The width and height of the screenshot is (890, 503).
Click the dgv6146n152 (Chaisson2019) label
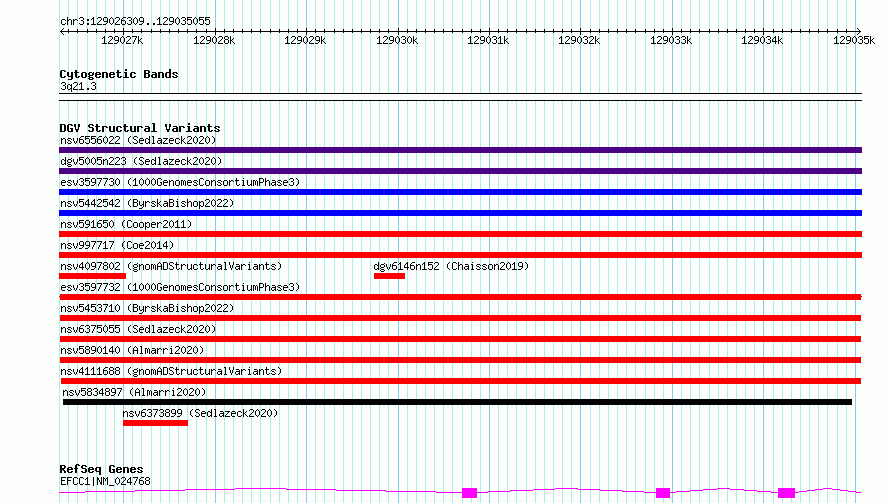coord(451,266)
